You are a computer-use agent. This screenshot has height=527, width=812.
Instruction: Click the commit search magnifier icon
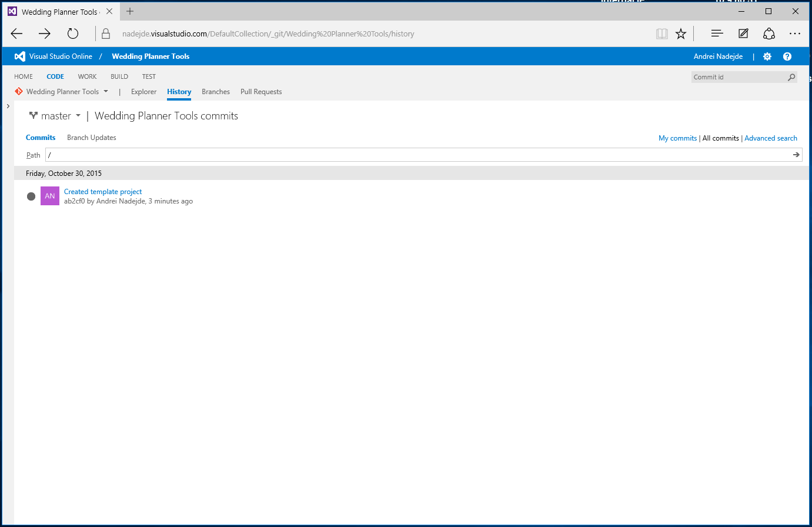[x=791, y=77]
